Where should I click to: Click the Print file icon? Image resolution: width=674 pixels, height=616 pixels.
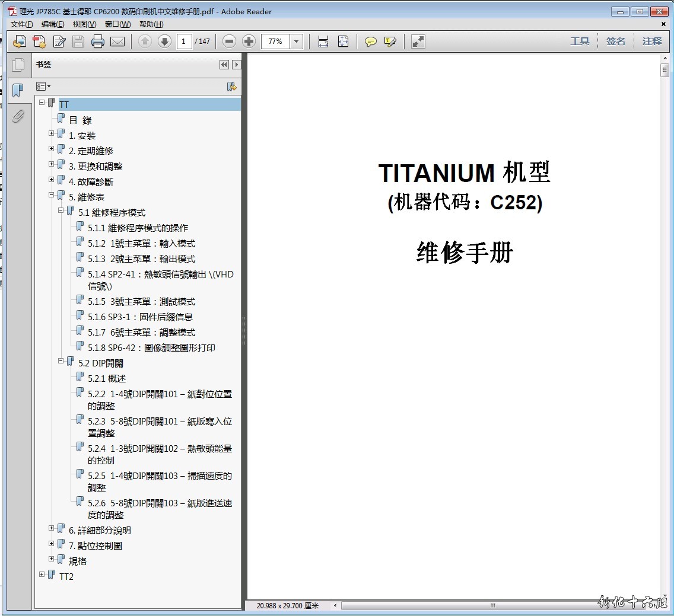[x=98, y=42]
